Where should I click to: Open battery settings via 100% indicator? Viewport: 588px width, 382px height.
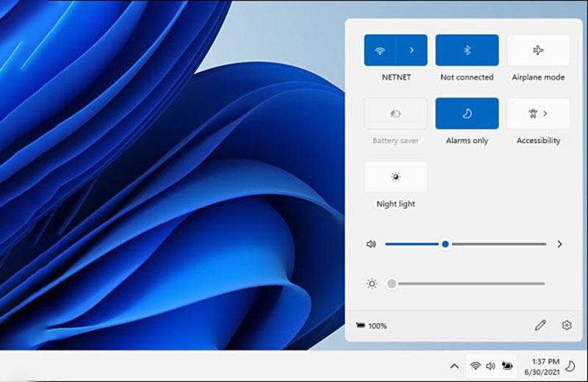[x=371, y=325]
